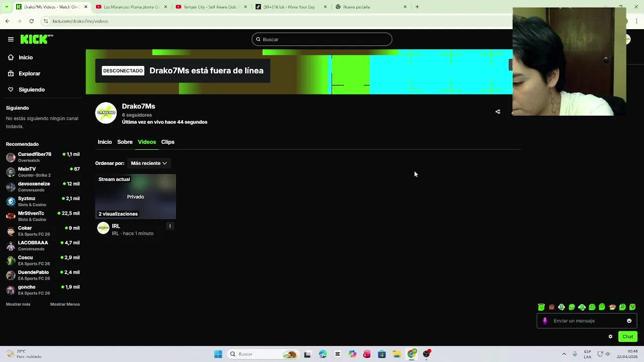Open OBS Studio from taskbar
This screenshot has width=644, height=362.
click(x=427, y=354)
